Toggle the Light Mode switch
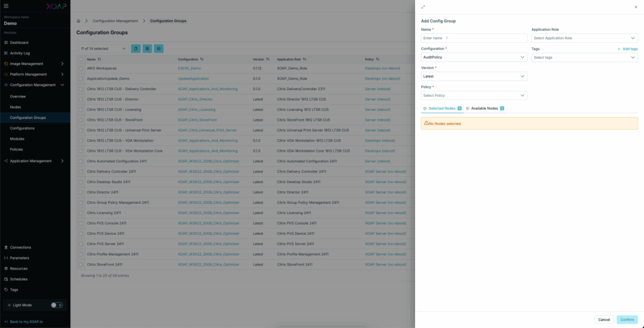Image resolution: width=644 pixels, height=328 pixels. 57,305
